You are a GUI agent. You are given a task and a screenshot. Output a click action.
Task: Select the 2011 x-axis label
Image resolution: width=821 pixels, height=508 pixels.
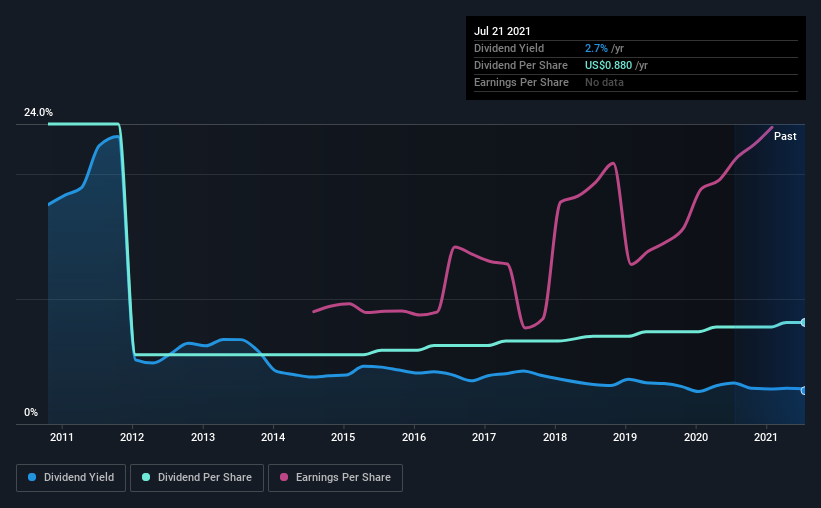[62, 437]
